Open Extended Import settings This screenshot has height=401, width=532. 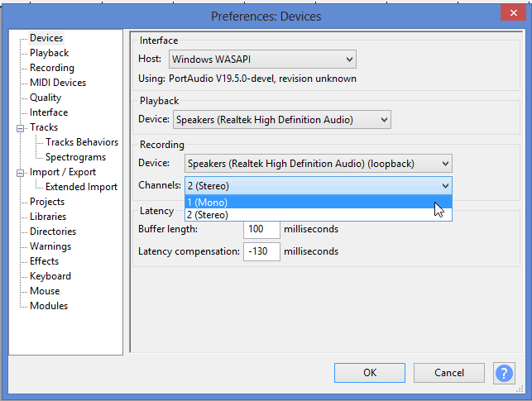(x=81, y=187)
